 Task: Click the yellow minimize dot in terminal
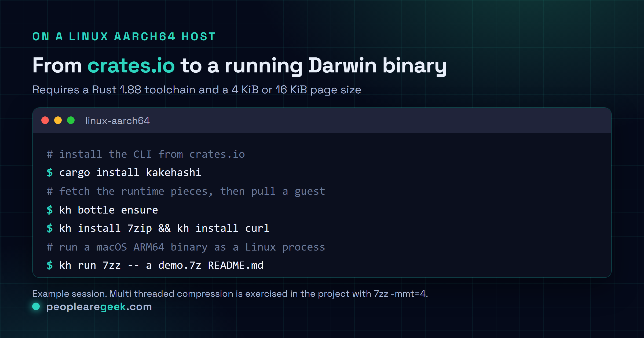[58, 120]
